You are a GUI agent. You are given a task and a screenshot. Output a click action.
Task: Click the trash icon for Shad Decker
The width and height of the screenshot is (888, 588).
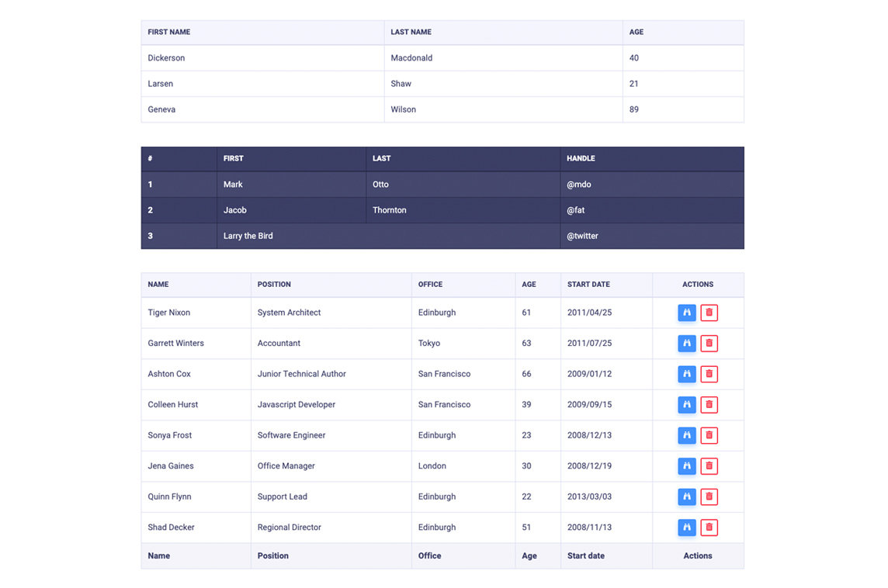click(709, 527)
